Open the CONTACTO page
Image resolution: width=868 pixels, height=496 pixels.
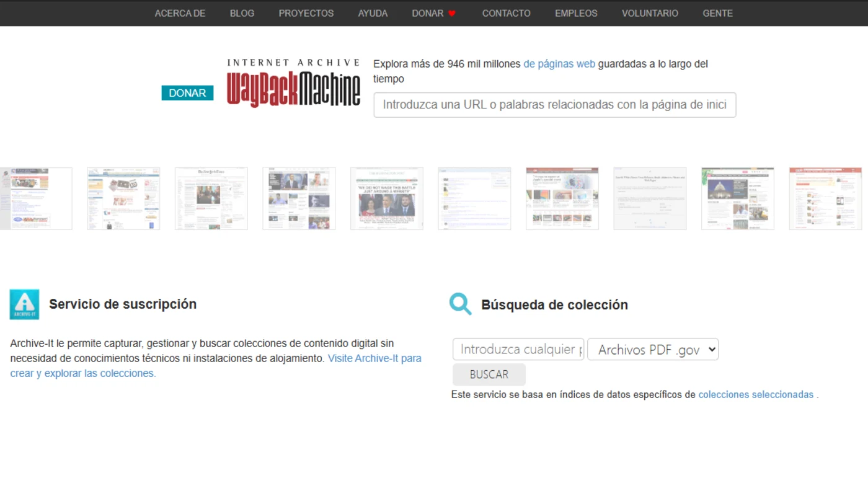(x=507, y=13)
